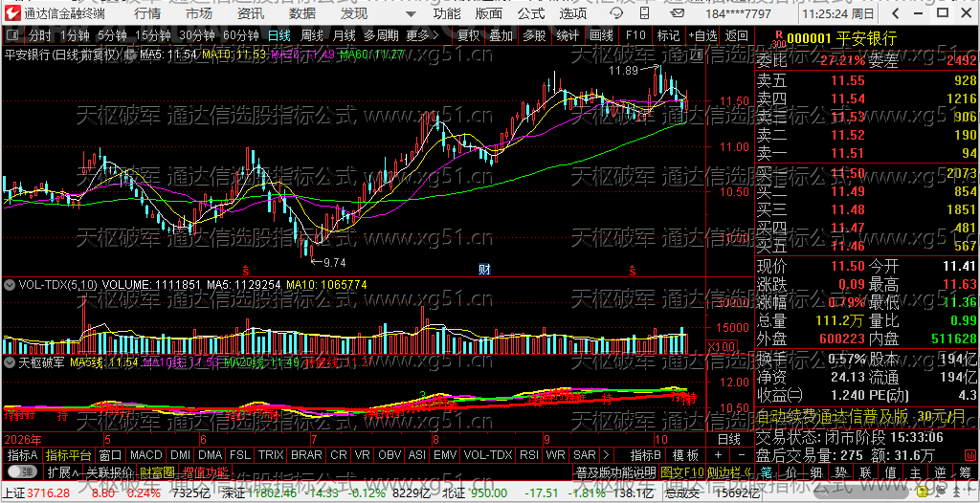Open F10 company info button

(x=635, y=35)
